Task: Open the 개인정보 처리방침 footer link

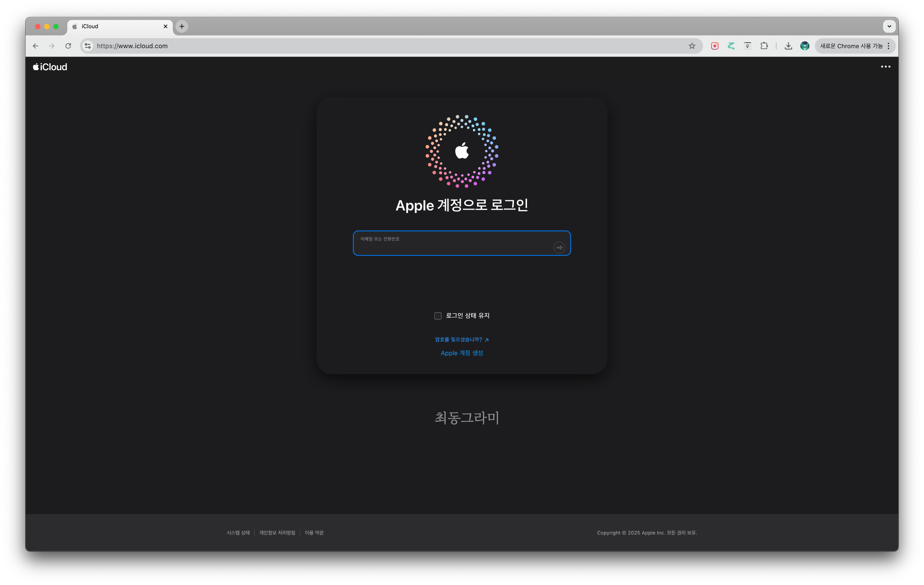Action: pyautogui.click(x=277, y=532)
